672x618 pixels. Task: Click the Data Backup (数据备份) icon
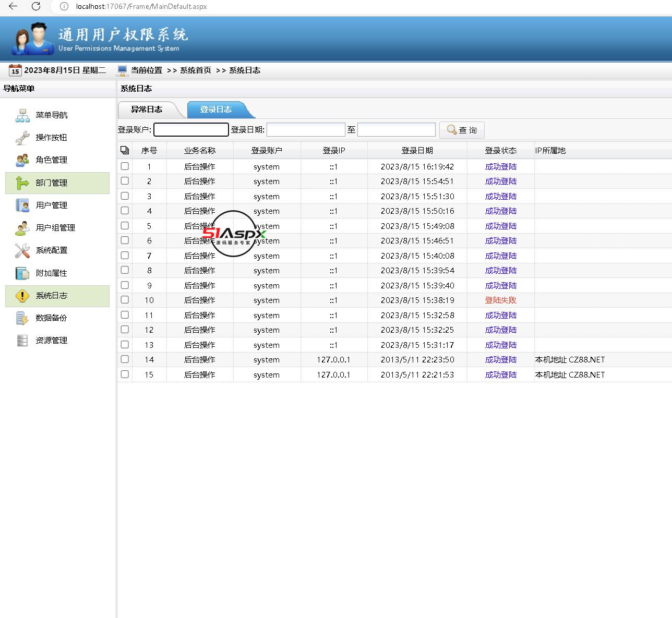[x=22, y=318]
